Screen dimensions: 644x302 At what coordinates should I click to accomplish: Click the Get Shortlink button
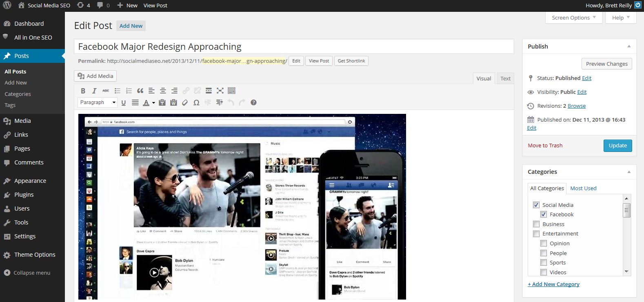pyautogui.click(x=351, y=61)
